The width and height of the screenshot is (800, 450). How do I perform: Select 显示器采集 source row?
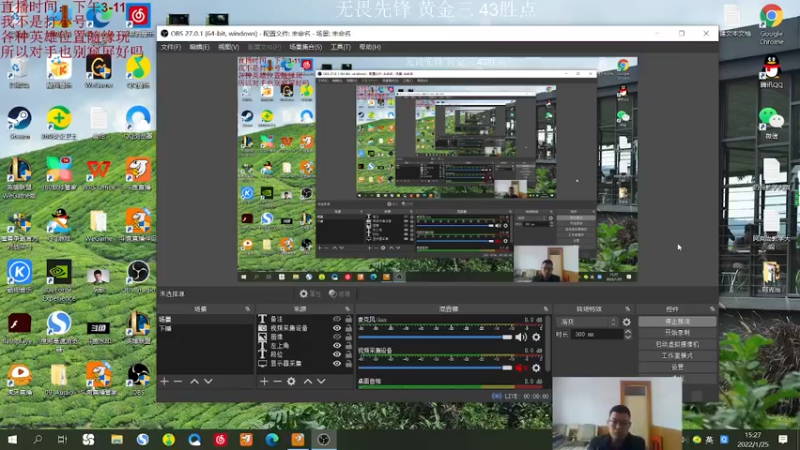[x=305, y=363]
